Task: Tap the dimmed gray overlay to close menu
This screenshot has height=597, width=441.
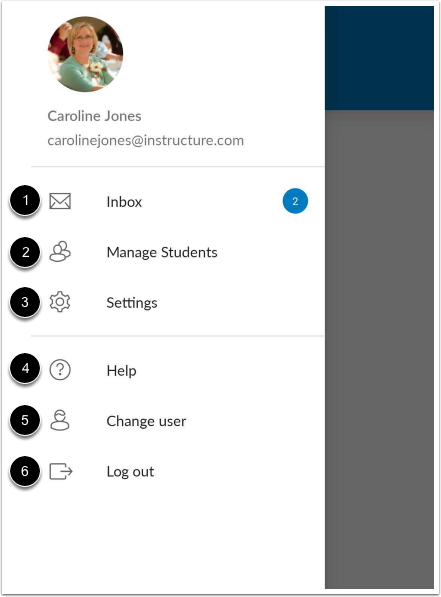Action: [x=379, y=349]
